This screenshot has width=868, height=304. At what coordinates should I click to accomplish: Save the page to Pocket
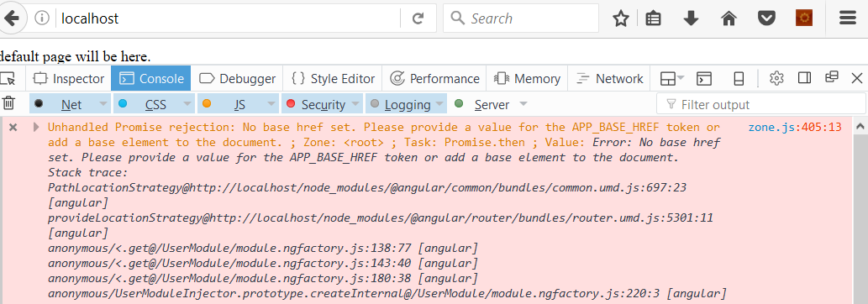766,18
